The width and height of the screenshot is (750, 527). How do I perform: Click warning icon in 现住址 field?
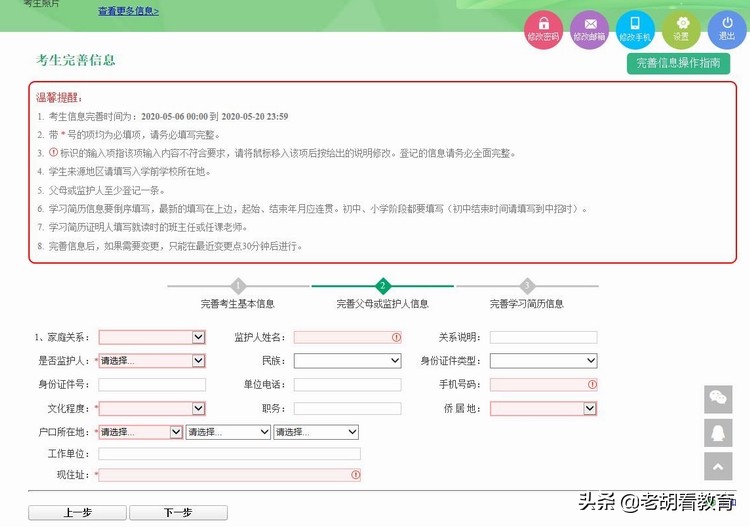click(x=355, y=474)
